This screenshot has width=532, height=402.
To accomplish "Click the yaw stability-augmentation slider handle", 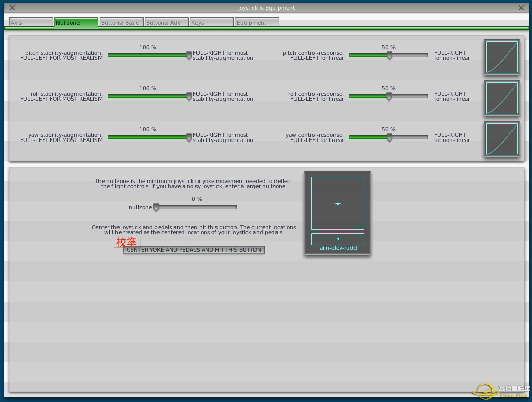I will (x=189, y=138).
